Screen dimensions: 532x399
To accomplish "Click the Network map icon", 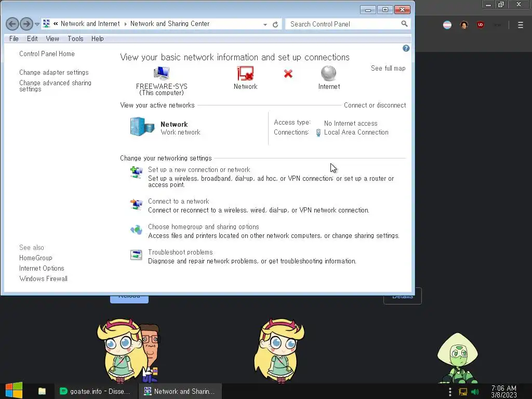I will [245, 73].
